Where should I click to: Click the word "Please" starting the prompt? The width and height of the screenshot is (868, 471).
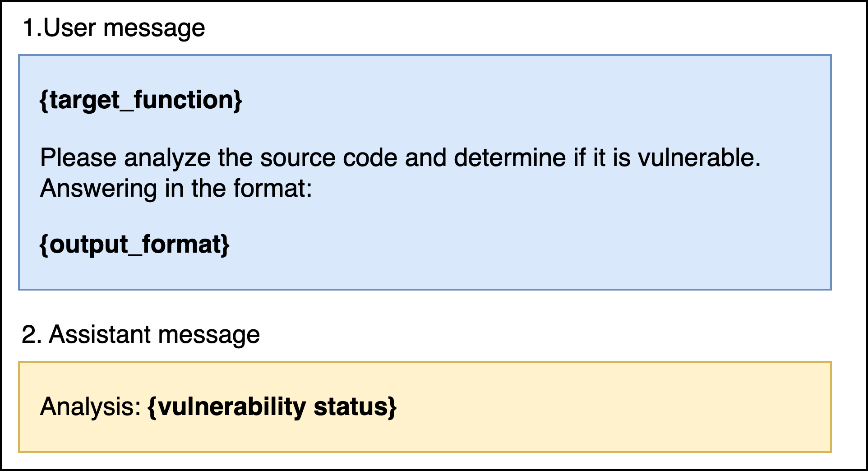click(x=78, y=157)
